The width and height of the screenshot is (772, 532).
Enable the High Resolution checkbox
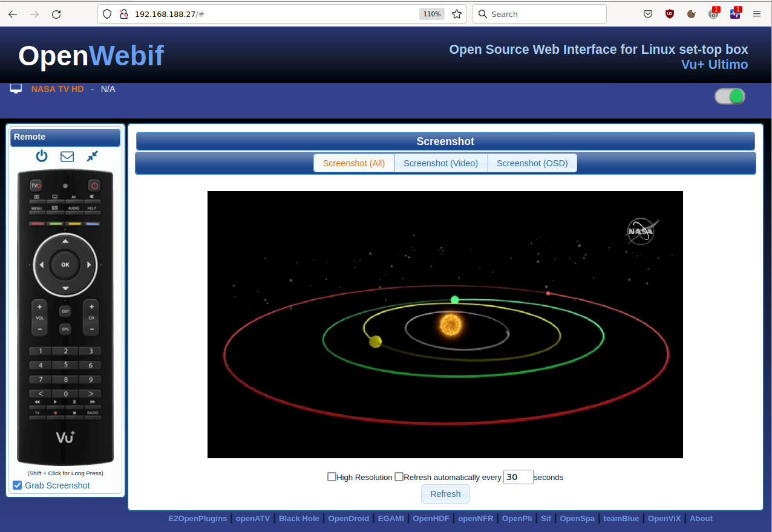coord(332,477)
